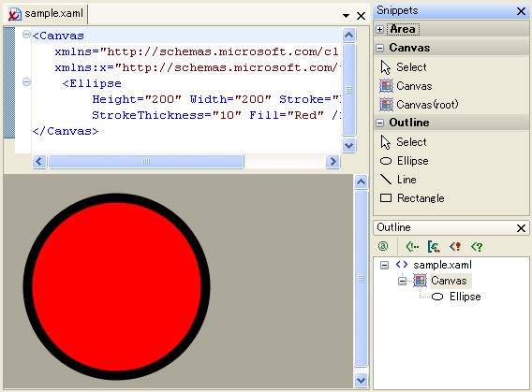This screenshot has width=532, height=392.
Task: Open the editor tab list dropdown arrow
Action: coord(346,16)
